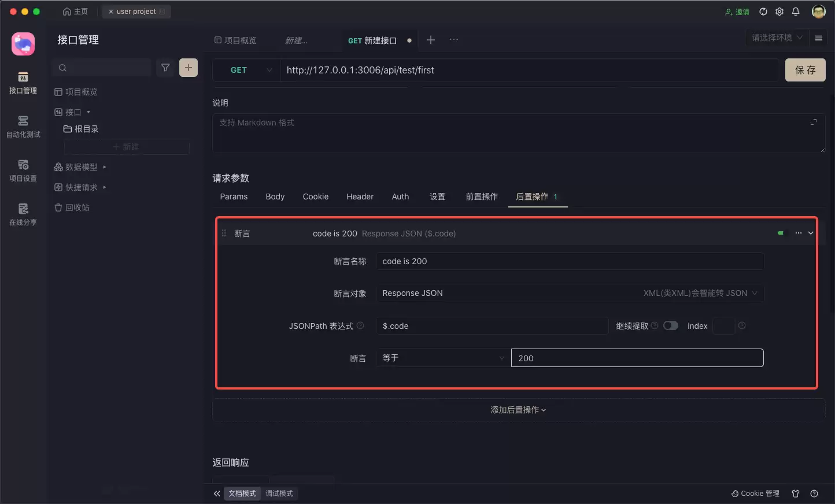Open 接口管理 in the left sidebar
Screen dimensions: 835x504
coord(23,83)
